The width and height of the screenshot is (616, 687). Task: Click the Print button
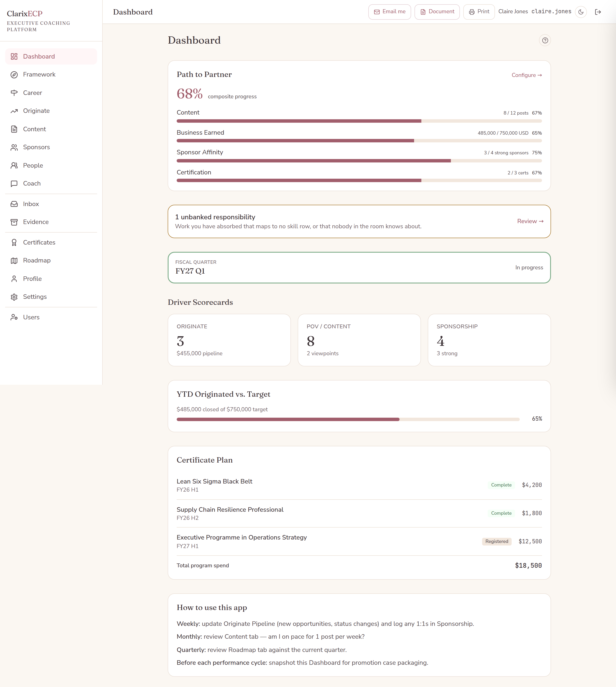click(x=479, y=12)
